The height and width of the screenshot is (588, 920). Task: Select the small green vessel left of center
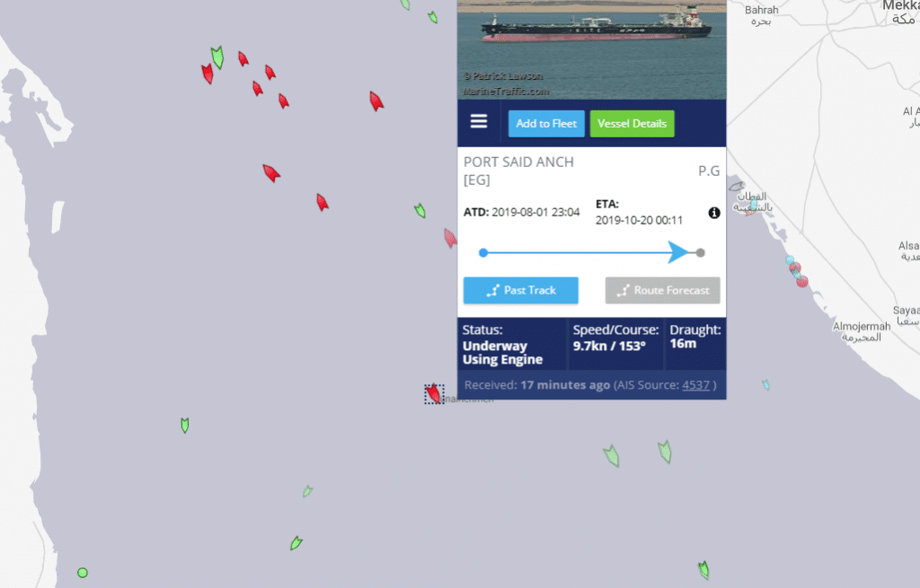[185, 425]
